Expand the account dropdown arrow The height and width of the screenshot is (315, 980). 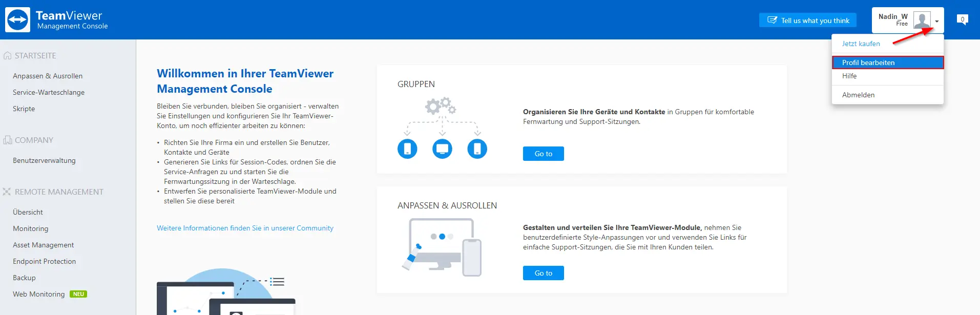[x=937, y=21]
